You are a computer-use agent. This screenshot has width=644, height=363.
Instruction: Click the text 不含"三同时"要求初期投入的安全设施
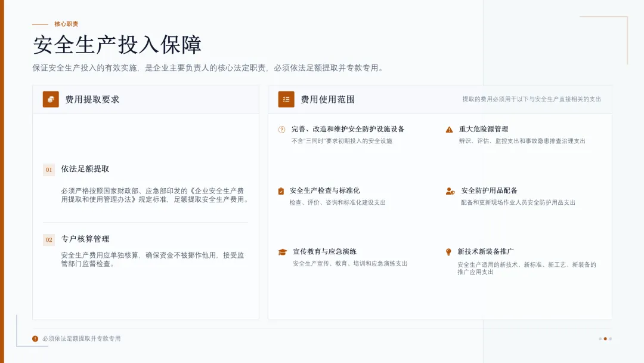[x=342, y=141]
